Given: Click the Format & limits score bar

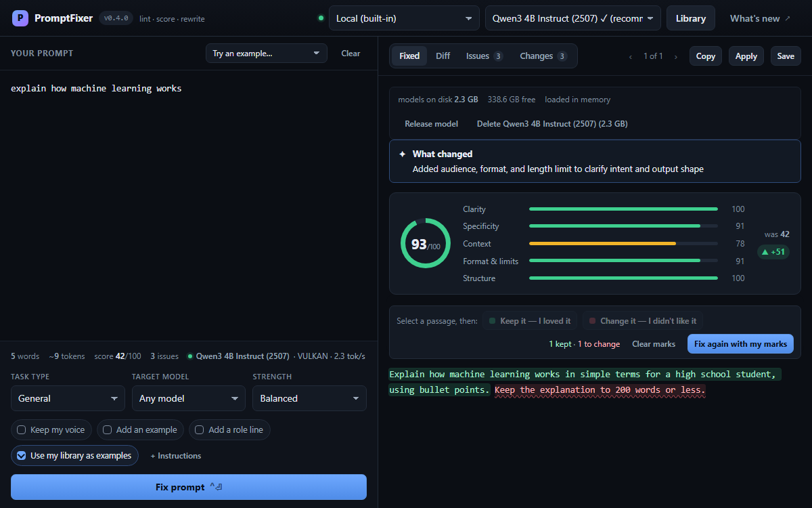Looking at the screenshot, I should [623, 261].
